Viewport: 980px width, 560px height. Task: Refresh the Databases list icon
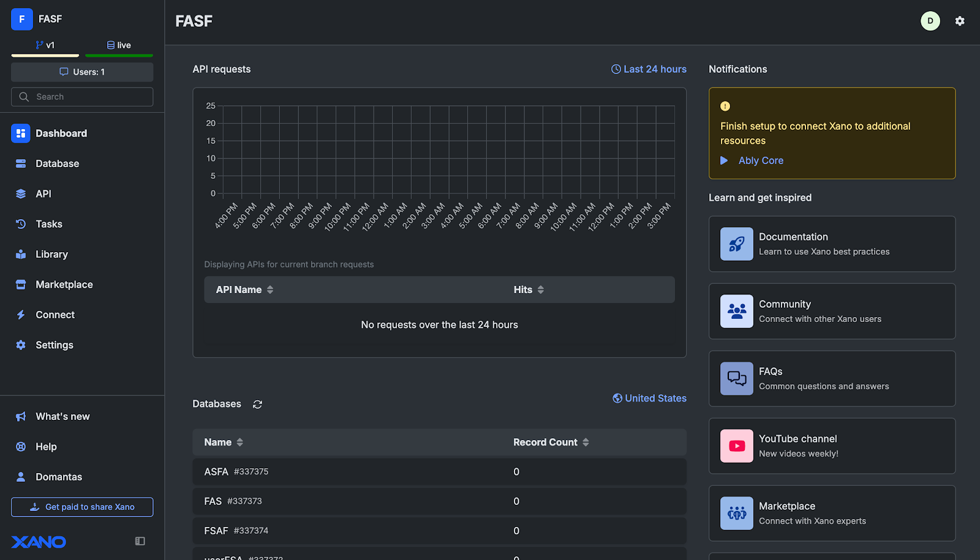coord(258,405)
